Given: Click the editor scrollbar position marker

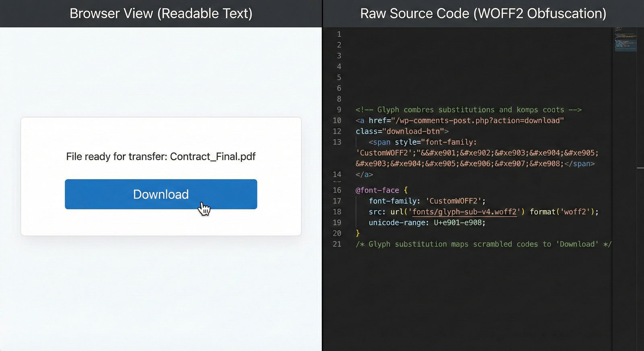Looking at the screenshot, I should click(640, 168).
